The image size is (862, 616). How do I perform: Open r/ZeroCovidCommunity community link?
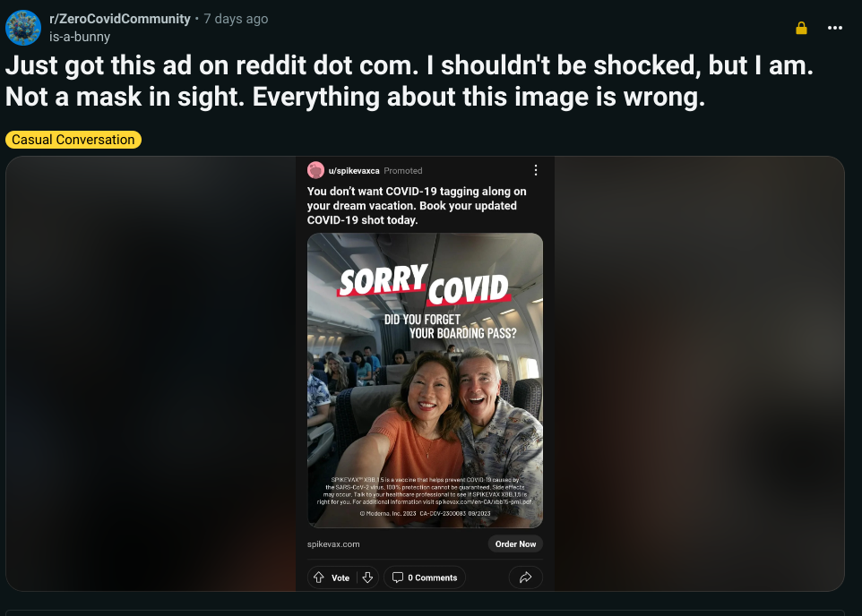120,19
